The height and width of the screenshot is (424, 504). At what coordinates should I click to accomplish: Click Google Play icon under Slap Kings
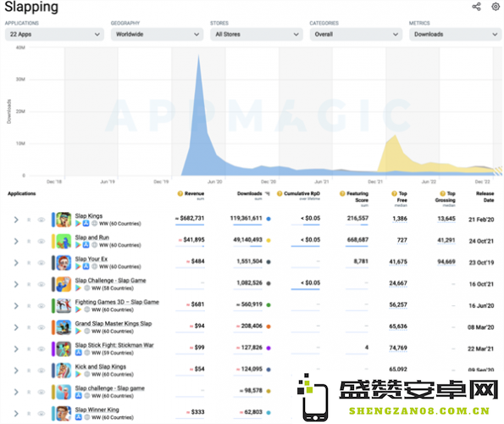[x=78, y=224]
